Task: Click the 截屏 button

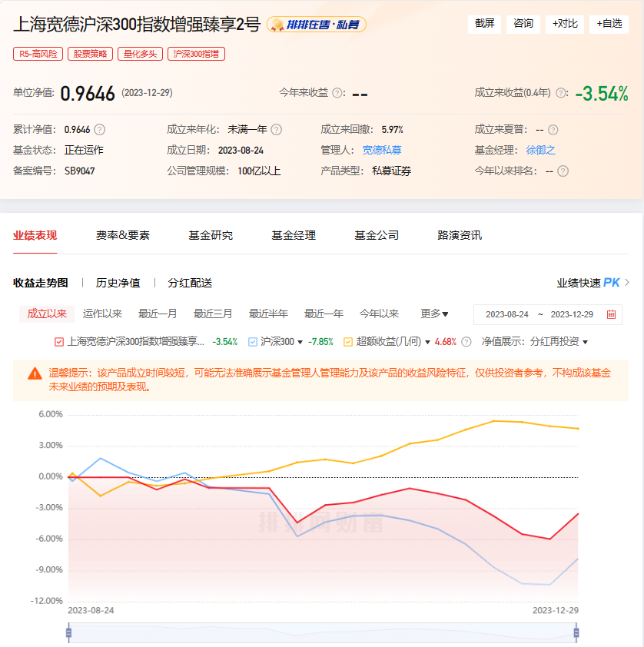Action: pos(484,24)
